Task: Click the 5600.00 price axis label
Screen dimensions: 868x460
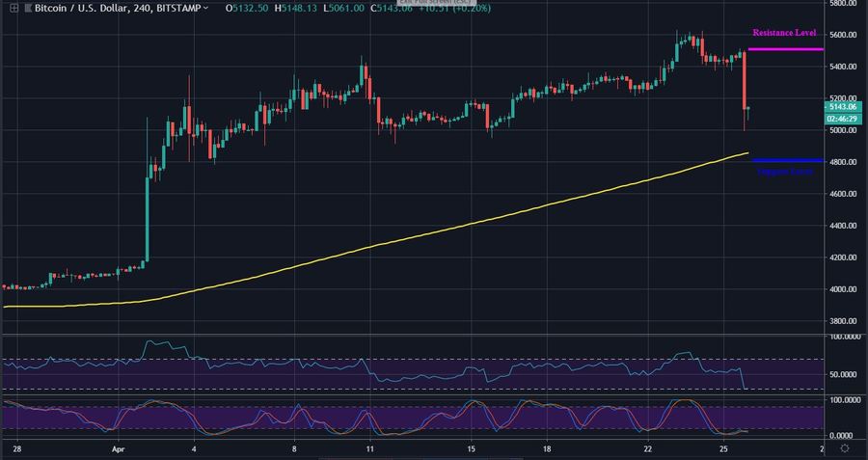Action: coord(843,35)
